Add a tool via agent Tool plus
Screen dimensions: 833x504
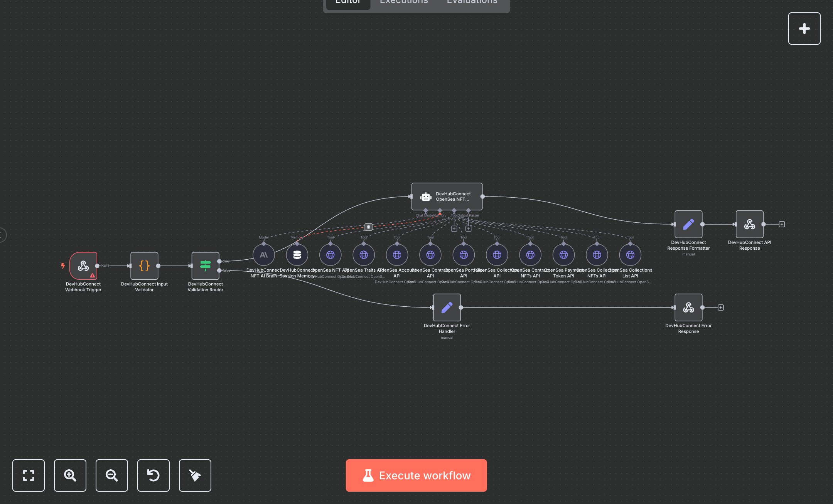click(x=454, y=229)
